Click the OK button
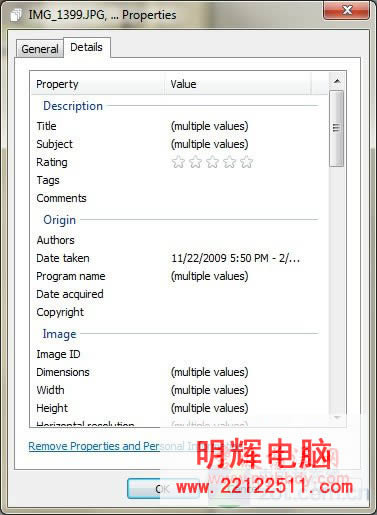 [163, 489]
